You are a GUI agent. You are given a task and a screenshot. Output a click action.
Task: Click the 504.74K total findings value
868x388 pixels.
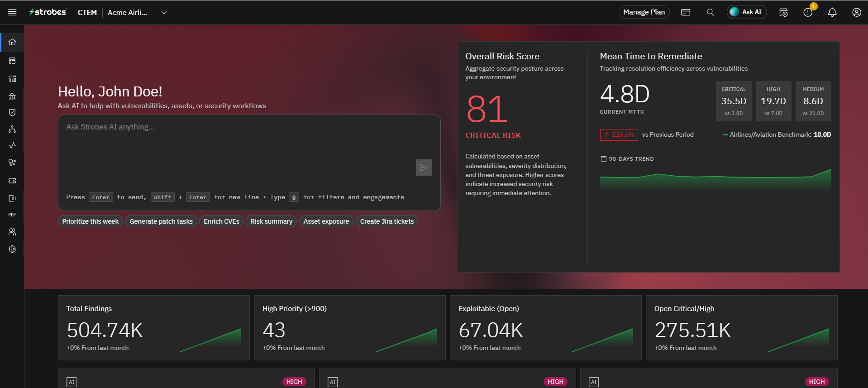[x=105, y=330]
